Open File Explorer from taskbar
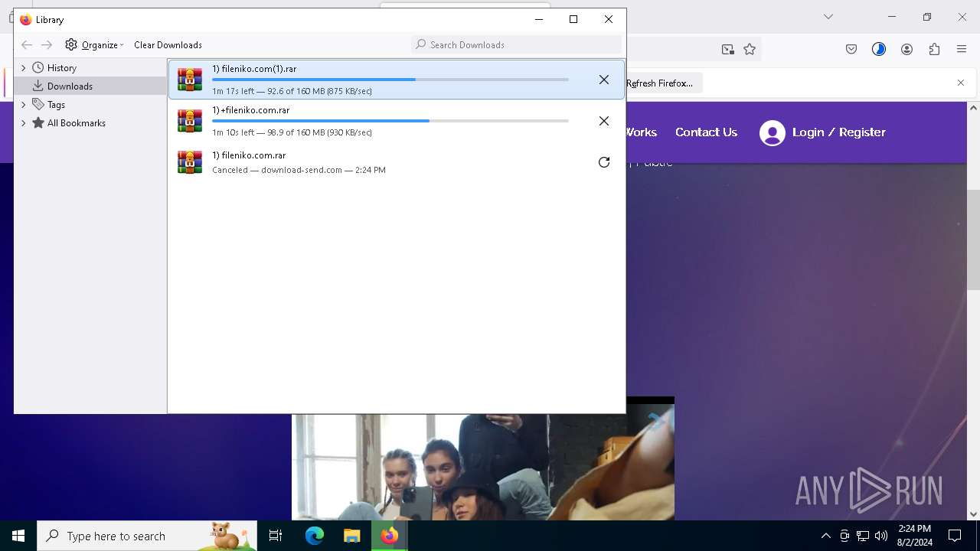This screenshot has width=980, height=551. (351, 536)
